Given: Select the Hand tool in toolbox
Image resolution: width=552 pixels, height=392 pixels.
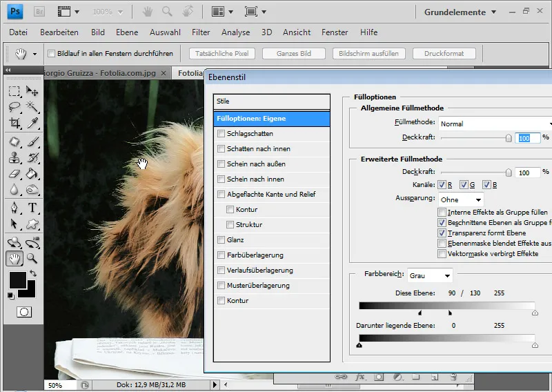Looking at the screenshot, I should [x=14, y=259].
